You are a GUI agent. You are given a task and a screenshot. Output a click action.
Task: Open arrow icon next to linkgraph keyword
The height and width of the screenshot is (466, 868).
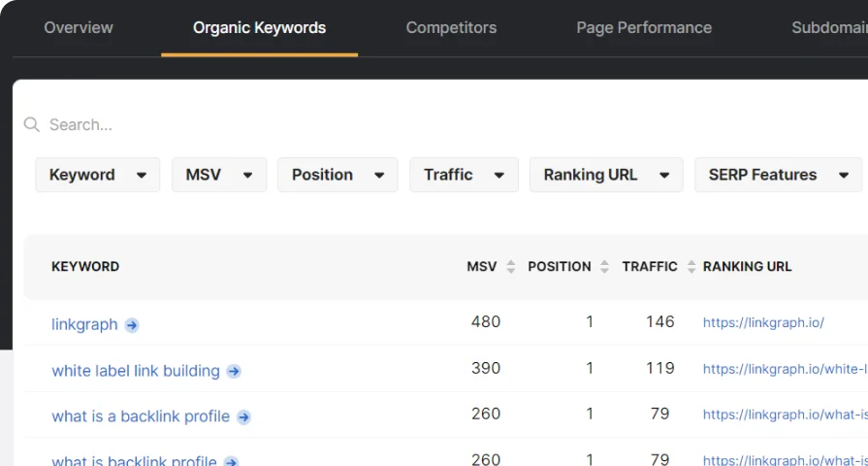132,325
